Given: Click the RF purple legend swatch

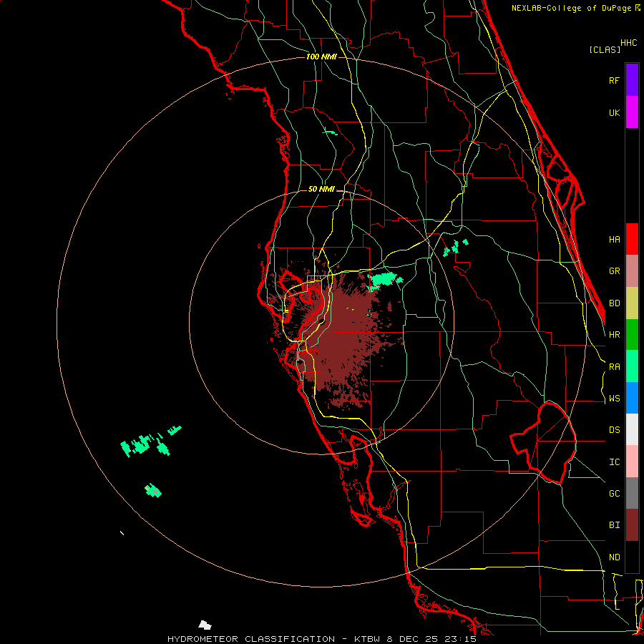Looking at the screenshot, I should [x=632, y=80].
